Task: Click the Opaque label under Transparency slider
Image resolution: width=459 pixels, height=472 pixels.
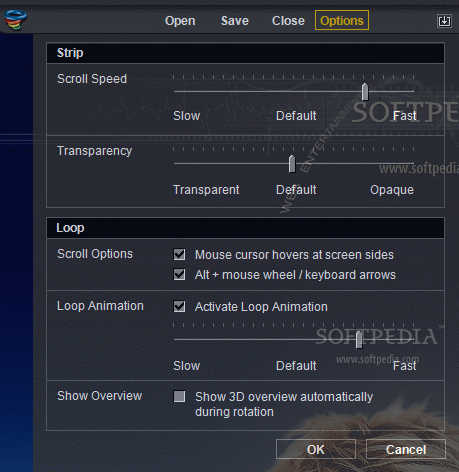Action: click(392, 190)
